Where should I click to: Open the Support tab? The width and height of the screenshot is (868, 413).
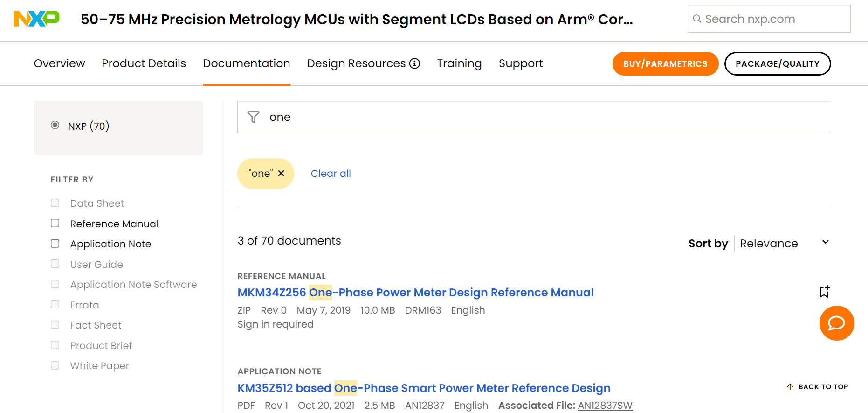point(521,63)
